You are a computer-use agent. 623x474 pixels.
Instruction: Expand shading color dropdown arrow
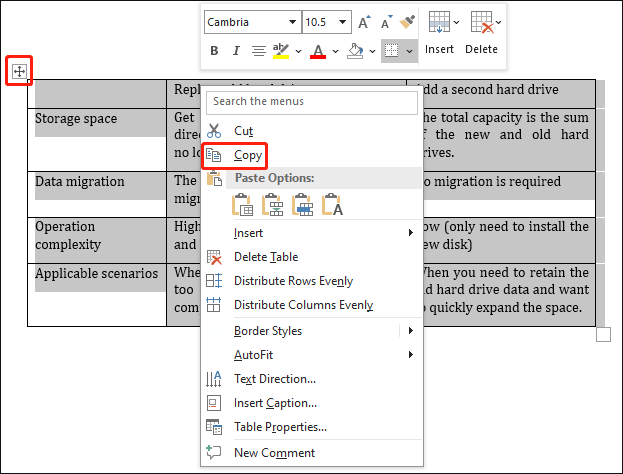(372, 51)
